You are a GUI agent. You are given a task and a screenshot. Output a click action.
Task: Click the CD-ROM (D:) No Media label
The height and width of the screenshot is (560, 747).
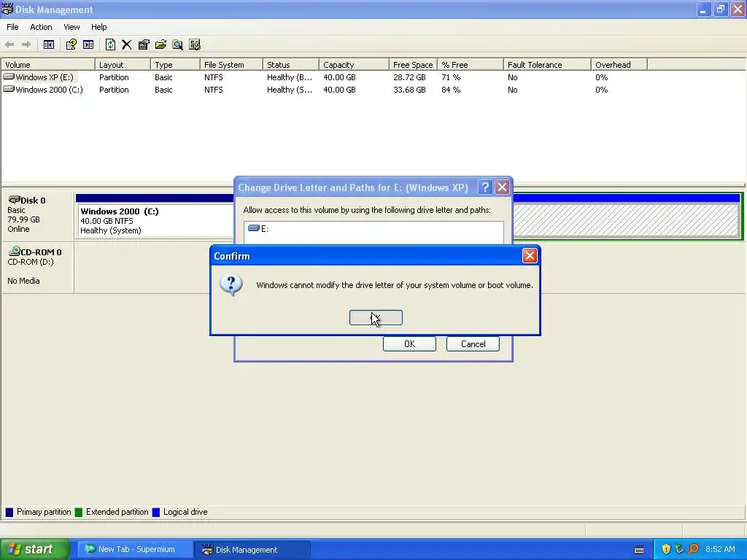click(x=37, y=266)
